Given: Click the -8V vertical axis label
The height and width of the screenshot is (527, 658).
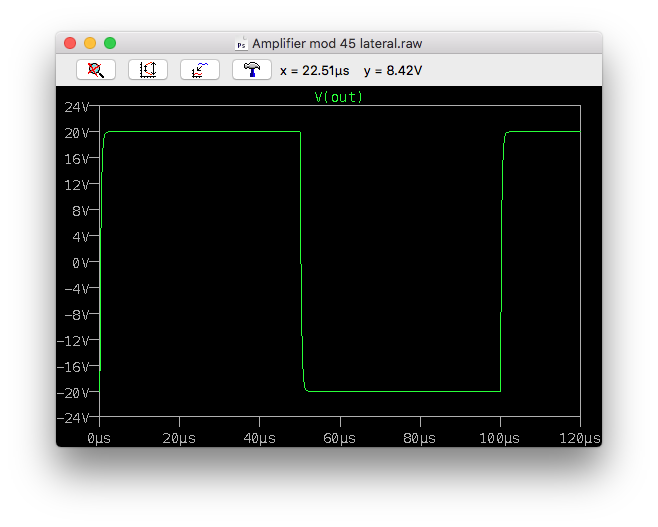Looking at the screenshot, I should [77, 315].
